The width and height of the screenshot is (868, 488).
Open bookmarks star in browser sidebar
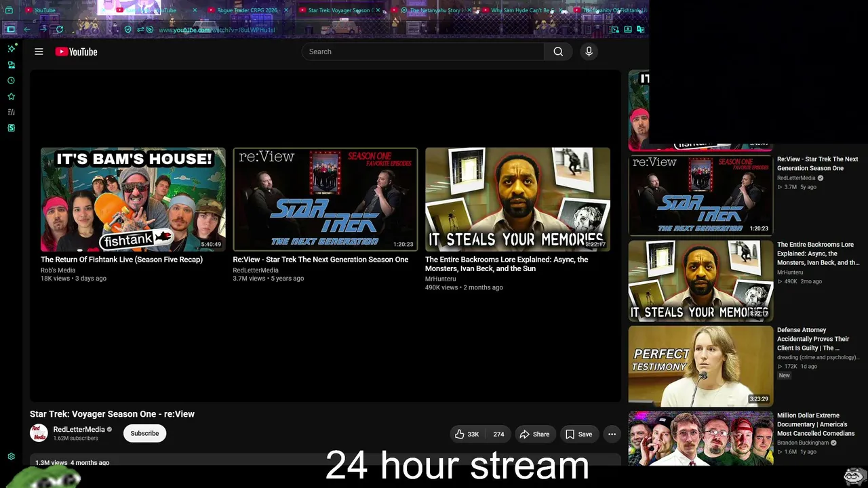pos(11,96)
